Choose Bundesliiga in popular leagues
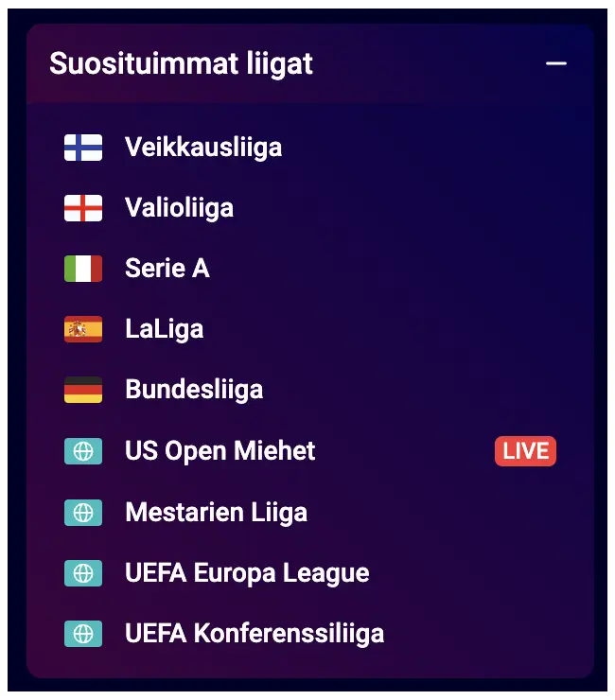This screenshot has width=615, height=700. pyautogui.click(x=194, y=390)
